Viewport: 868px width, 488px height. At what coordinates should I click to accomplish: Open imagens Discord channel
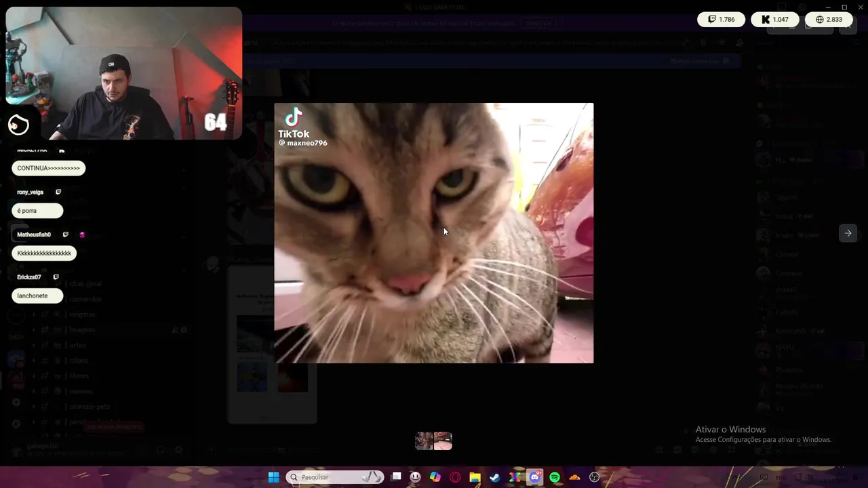coord(82,330)
